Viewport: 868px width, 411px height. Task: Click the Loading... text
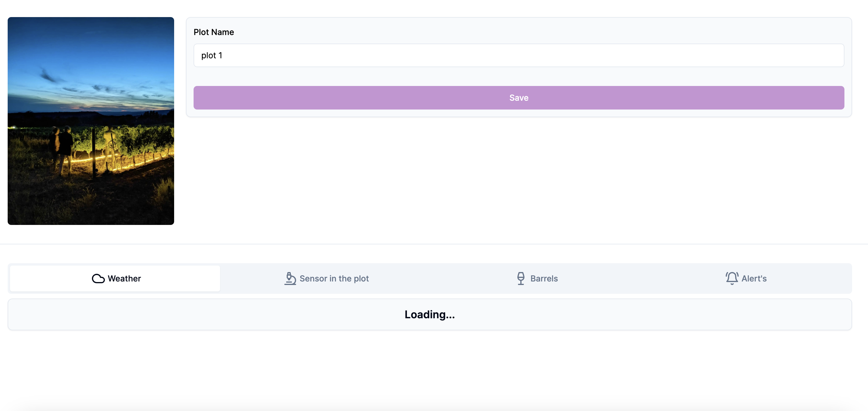click(x=429, y=314)
